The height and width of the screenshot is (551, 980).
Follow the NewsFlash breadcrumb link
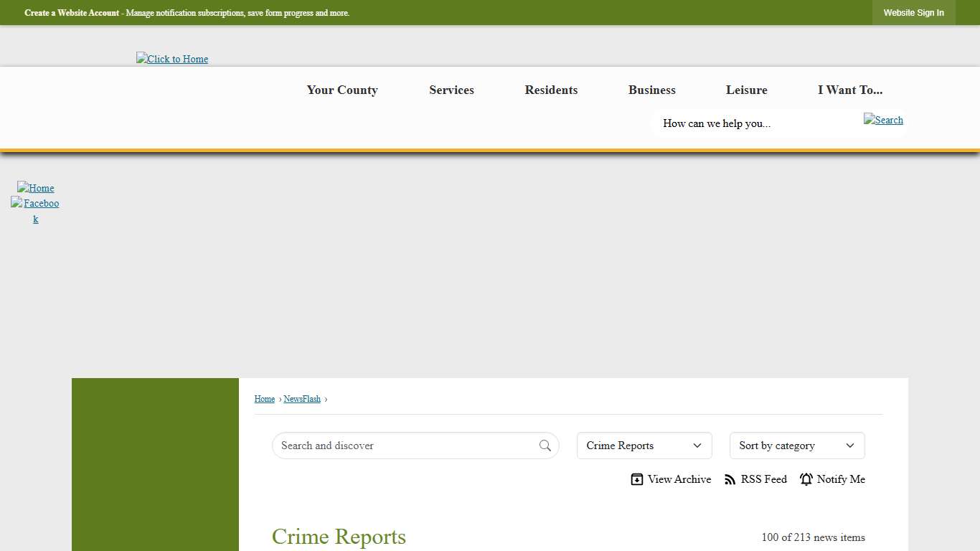302,399
